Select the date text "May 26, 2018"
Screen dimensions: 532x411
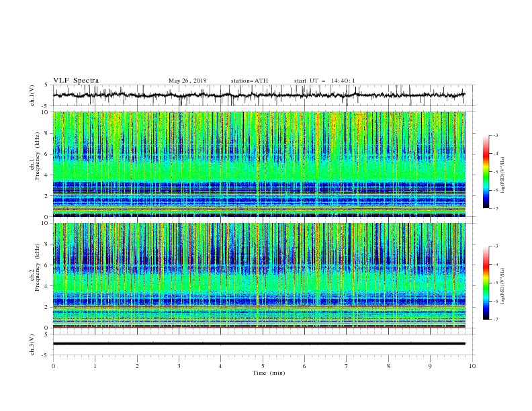(x=187, y=81)
